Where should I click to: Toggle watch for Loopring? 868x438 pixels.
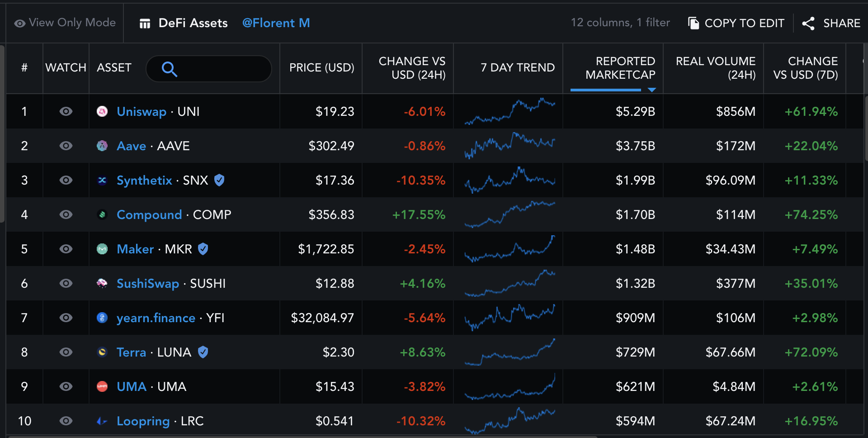coord(66,421)
